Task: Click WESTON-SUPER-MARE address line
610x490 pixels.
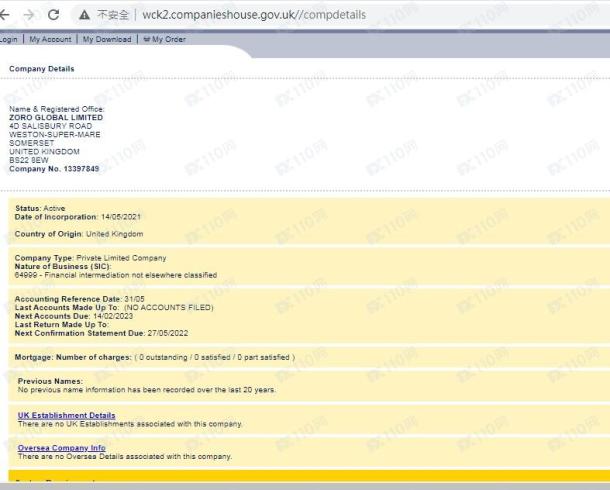Action: (55, 135)
